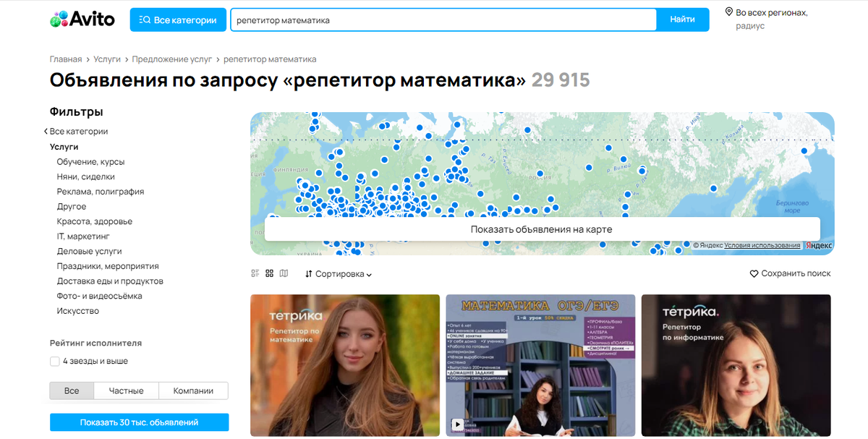Select "Фото- и видеосъёмка" subcategory
868x439 pixels.
click(x=100, y=297)
